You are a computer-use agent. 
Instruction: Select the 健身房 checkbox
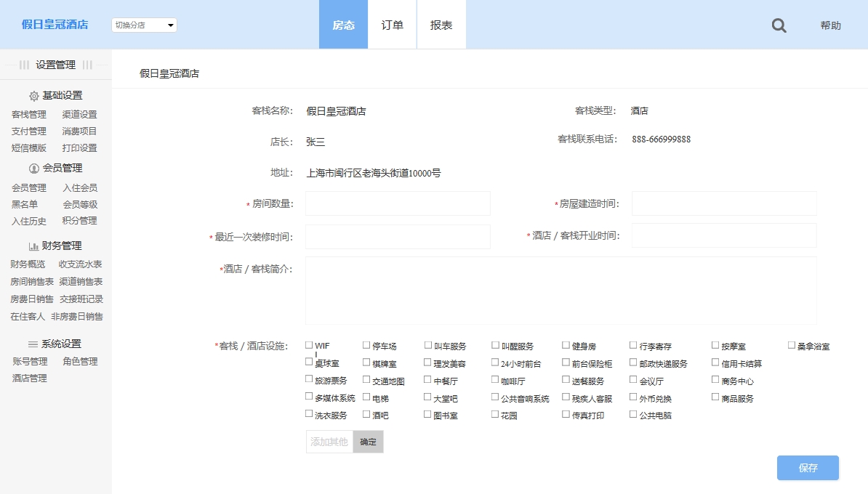point(566,345)
